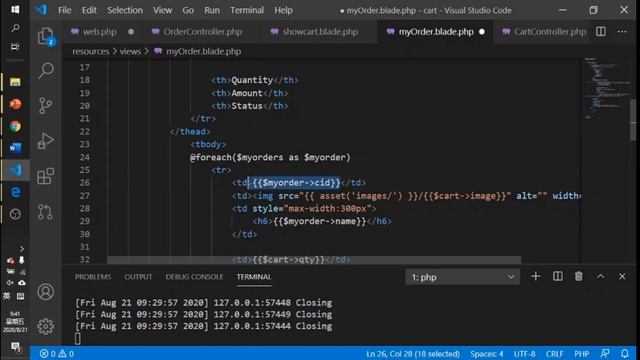Close unsaved dot on web.php tab

pos(131,31)
